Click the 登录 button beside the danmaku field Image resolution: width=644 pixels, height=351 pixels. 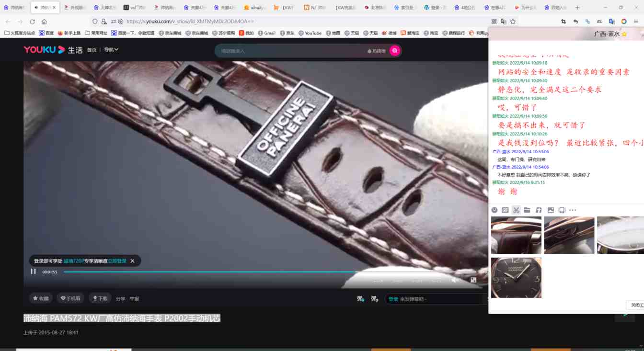pos(393,298)
